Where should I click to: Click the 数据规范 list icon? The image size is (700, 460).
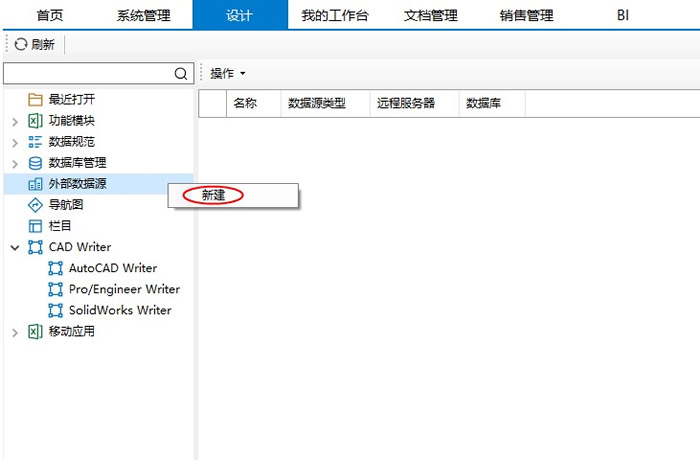(35, 141)
